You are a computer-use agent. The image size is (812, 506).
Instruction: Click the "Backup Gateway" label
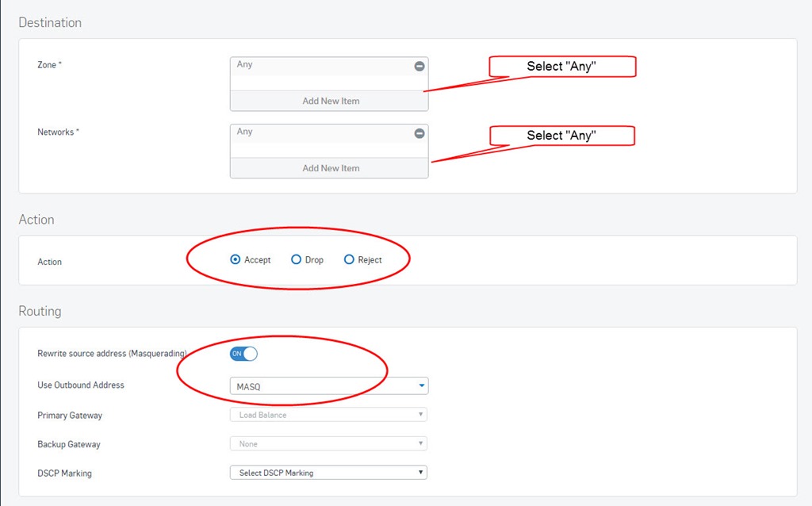(x=69, y=444)
